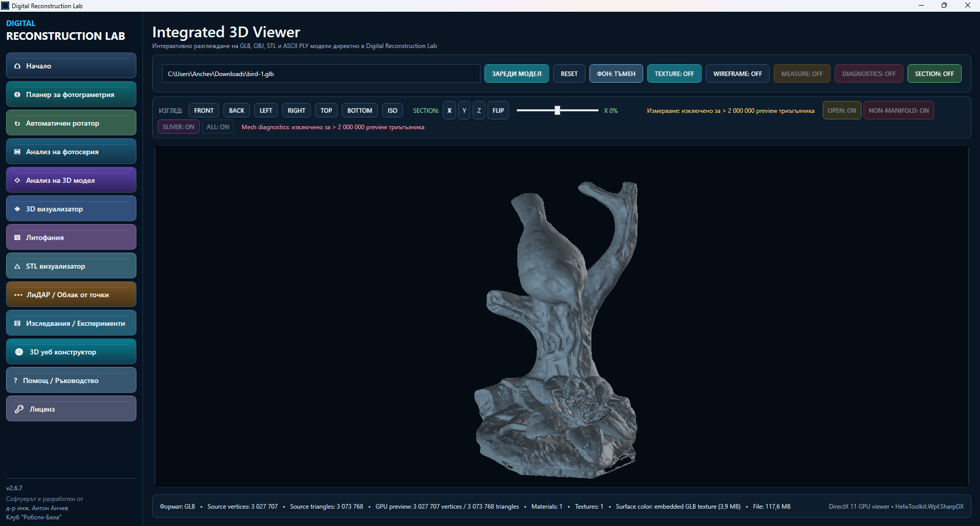Click the rotate icon beside Автоматичен ротатор
Image resolution: width=980 pixels, height=526 pixels.
(17, 123)
